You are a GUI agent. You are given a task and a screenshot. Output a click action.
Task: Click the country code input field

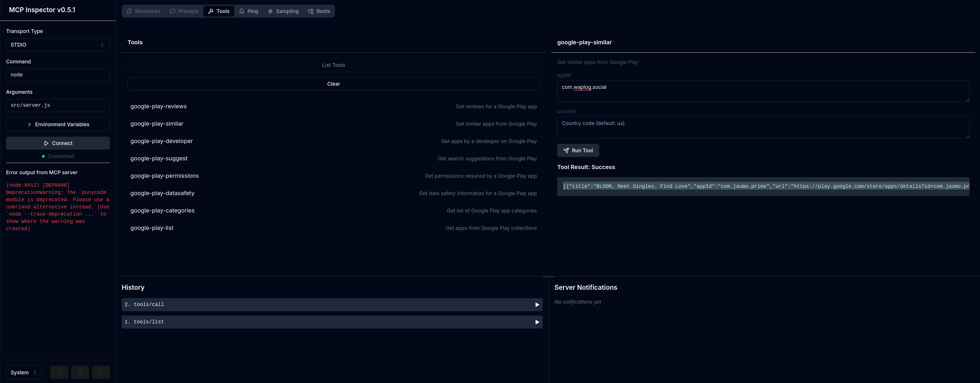click(x=763, y=127)
